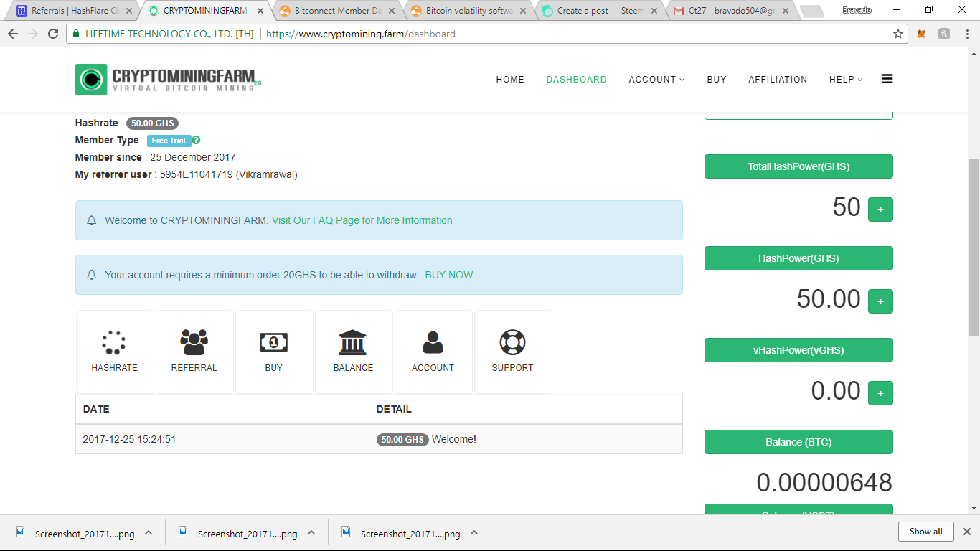
Task: Click the Welcome! detail cell
Action: pyautogui.click(x=526, y=439)
